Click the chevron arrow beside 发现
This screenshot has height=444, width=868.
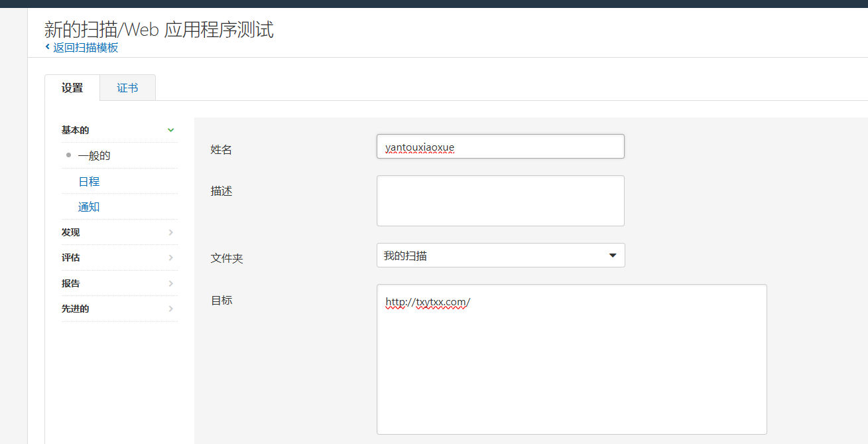click(170, 232)
